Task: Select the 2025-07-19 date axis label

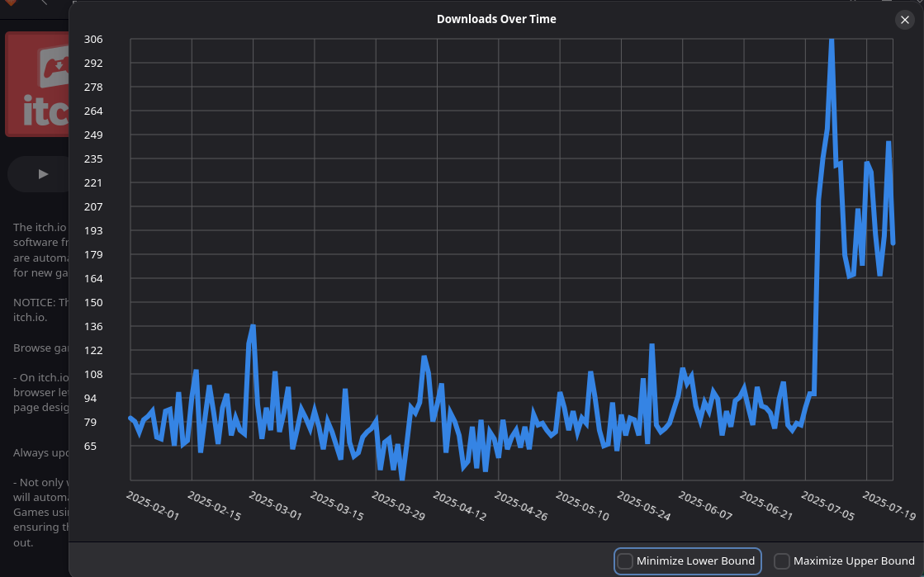Action: tap(888, 505)
